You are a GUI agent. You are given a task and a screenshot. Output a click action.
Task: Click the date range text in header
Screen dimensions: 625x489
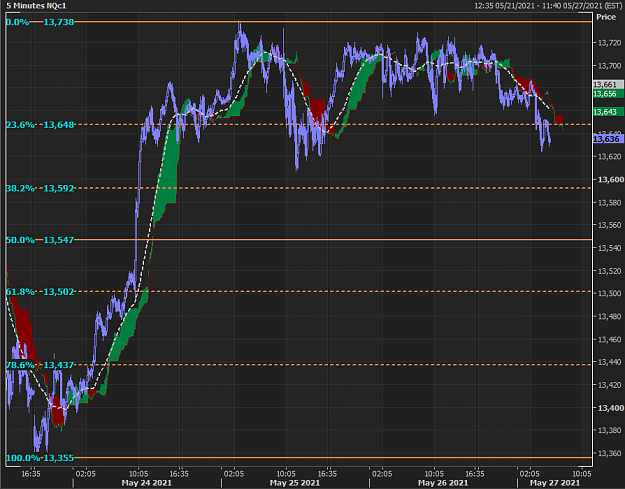548,6
